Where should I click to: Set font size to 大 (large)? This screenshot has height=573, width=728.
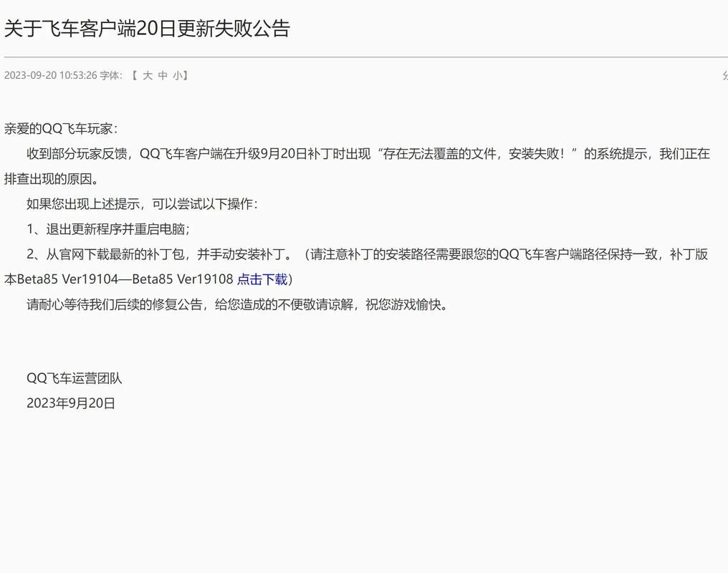click(x=148, y=75)
